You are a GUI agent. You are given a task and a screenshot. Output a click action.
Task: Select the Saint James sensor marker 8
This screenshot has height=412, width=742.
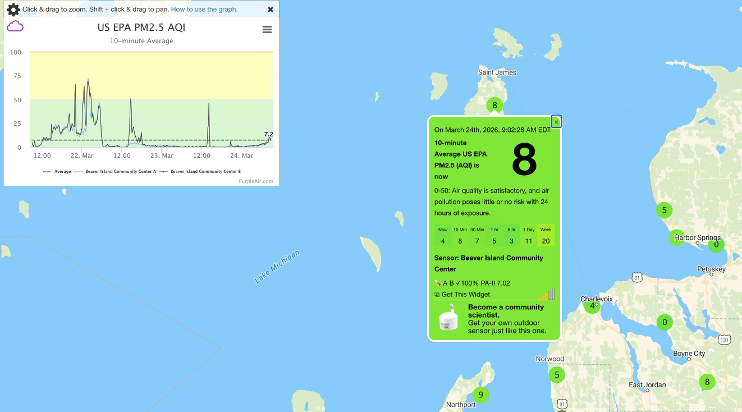pos(493,105)
